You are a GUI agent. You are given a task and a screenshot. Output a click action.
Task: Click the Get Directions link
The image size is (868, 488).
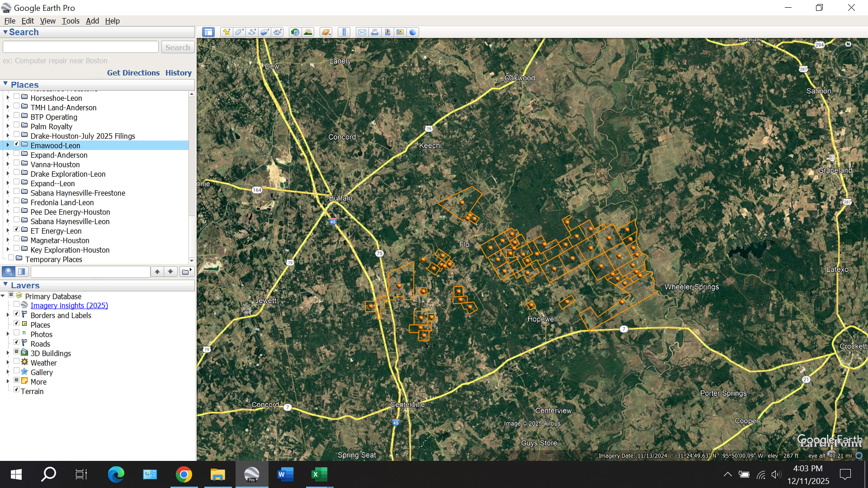[x=133, y=73]
